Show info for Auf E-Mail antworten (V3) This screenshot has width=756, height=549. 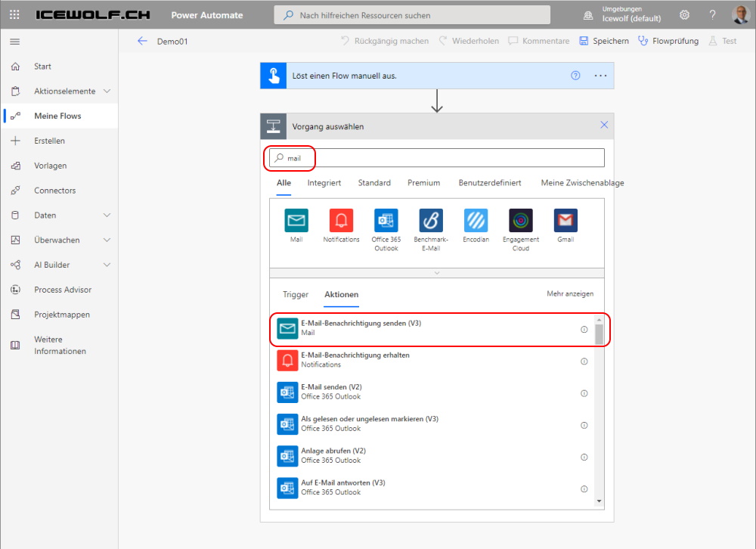point(584,489)
